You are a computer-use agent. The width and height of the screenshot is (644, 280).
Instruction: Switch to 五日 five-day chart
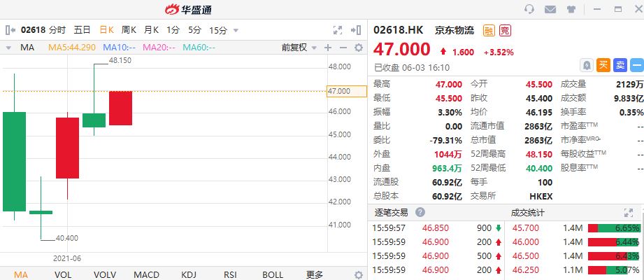click(82, 30)
